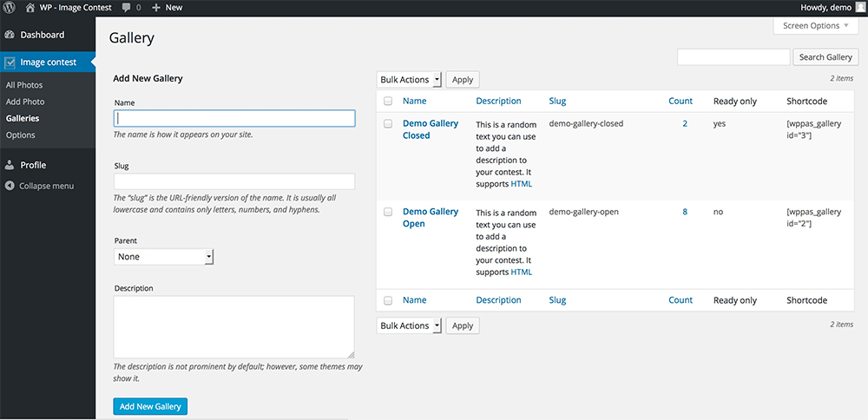Click the count 2 for Demo Gallery Closed

tap(685, 124)
